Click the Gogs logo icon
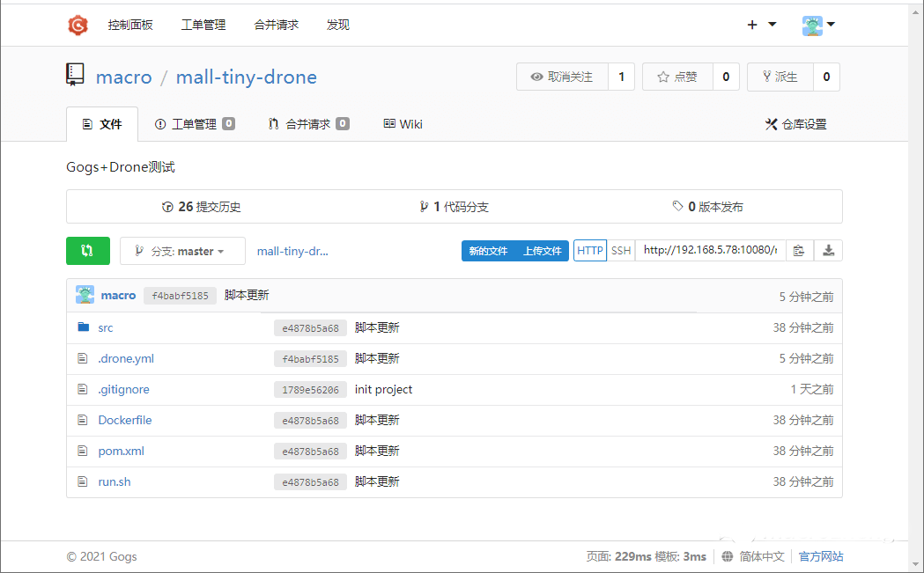 [x=78, y=25]
